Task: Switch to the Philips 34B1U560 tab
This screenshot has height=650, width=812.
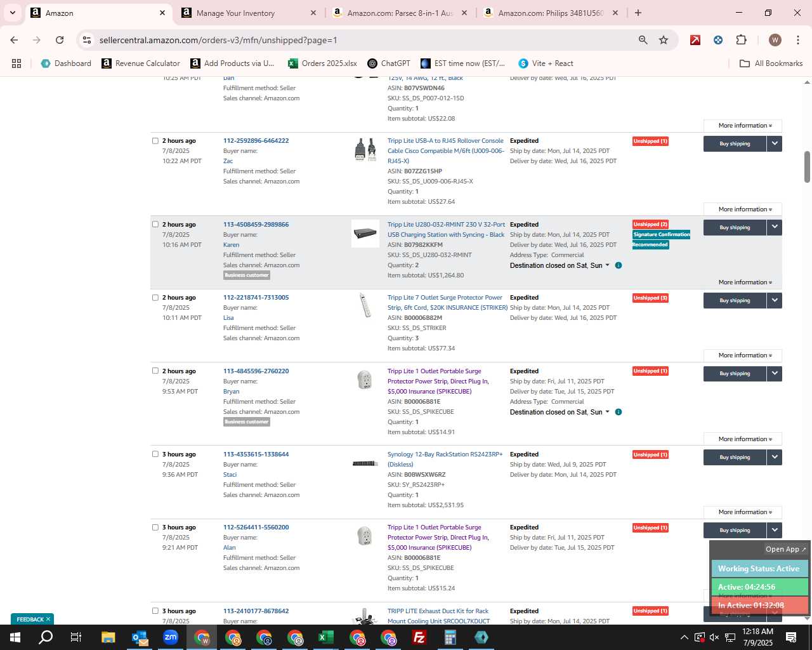Action: (551, 13)
